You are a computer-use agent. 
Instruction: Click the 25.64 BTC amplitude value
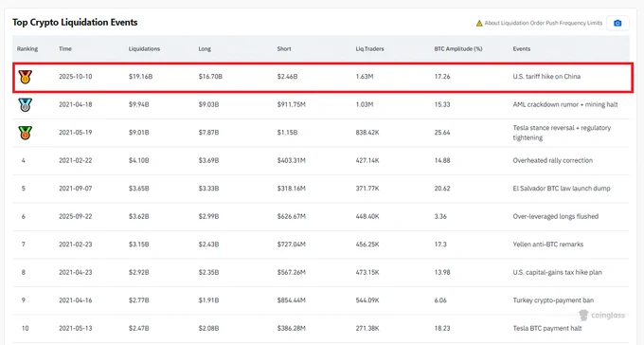click(442, 133)
